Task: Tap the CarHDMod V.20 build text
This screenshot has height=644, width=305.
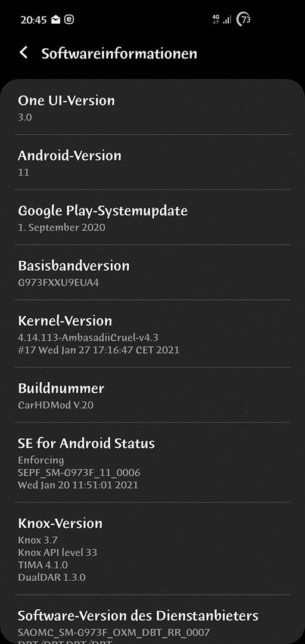Action: tap(56, 405)
